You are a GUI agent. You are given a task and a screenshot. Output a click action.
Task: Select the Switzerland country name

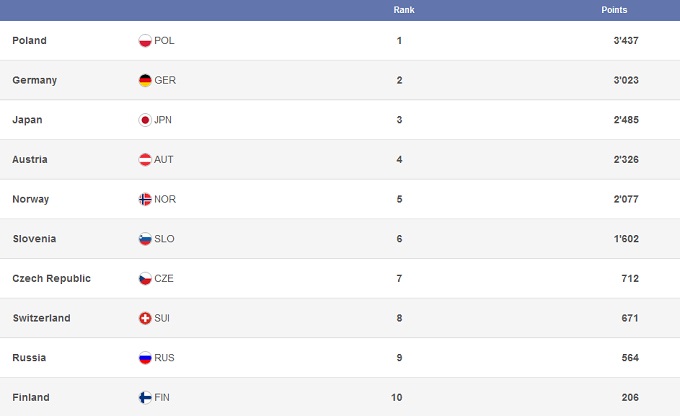point(41,318)
